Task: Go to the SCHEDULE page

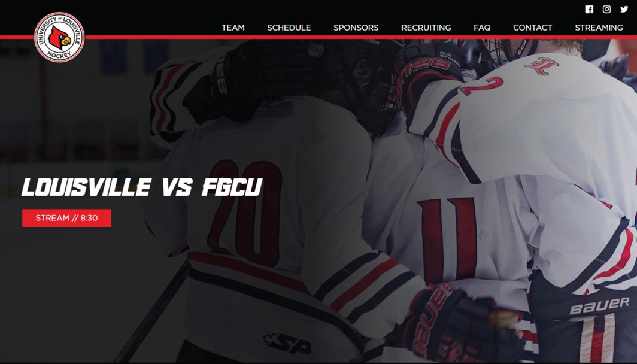Action: 289,28
